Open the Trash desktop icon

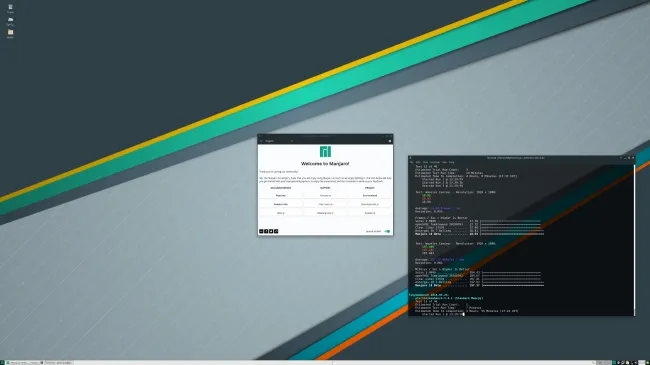pyautogui.click(x=10, y=8)
